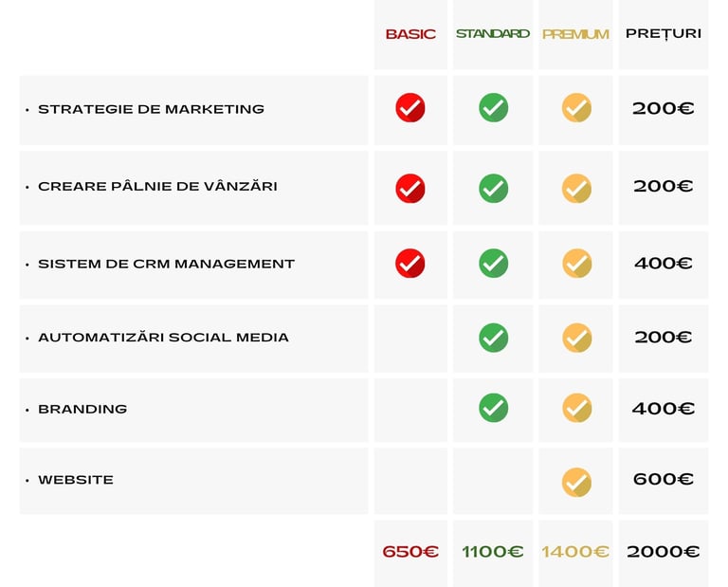Click red checkmark for Creare Pâlnie de Vânzări
Image resolution: width=728 pixels, height=587 pixels.
coord(410,188)
